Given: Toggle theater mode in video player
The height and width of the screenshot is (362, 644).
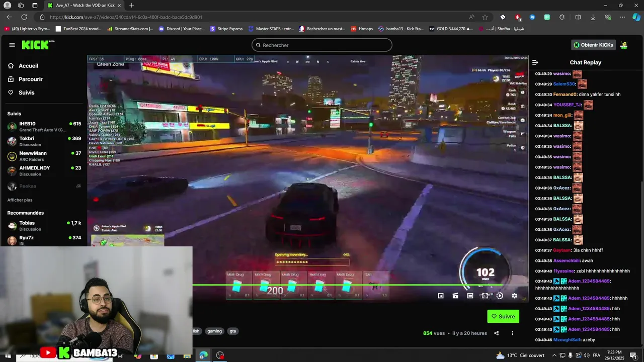Looking at the screenshot, I should 470,296.
